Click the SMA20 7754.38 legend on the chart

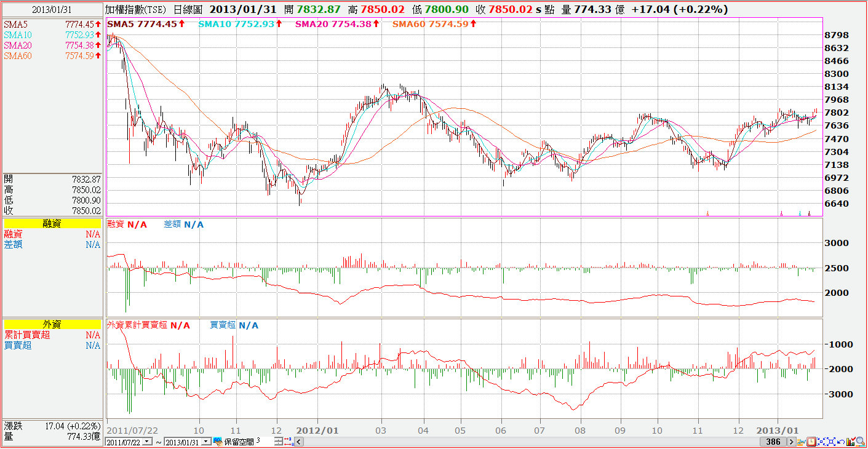[336, 23]
